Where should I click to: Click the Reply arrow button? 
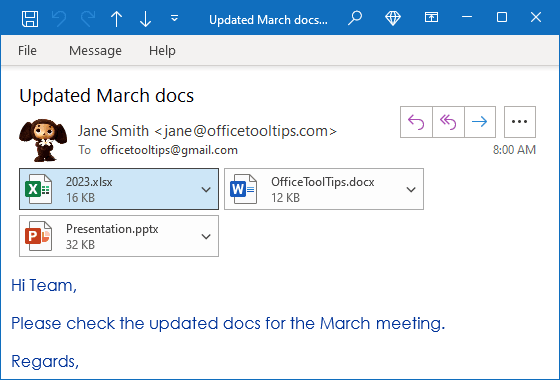(x=416, y=122)
